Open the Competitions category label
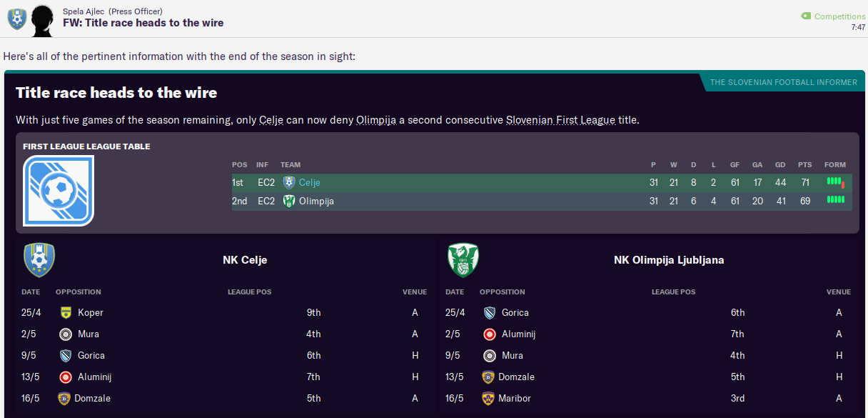 (x=839, y=16)
